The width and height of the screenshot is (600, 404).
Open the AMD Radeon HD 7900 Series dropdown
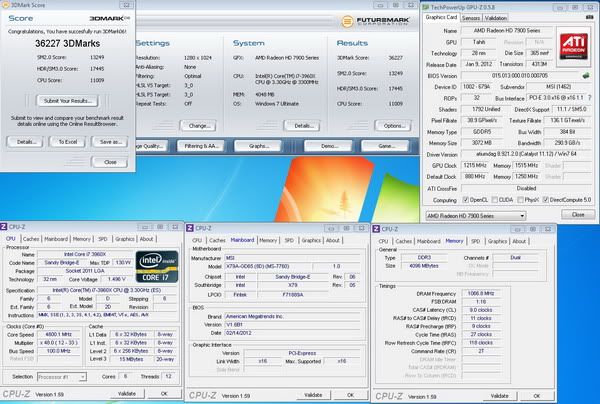[476, 216]
